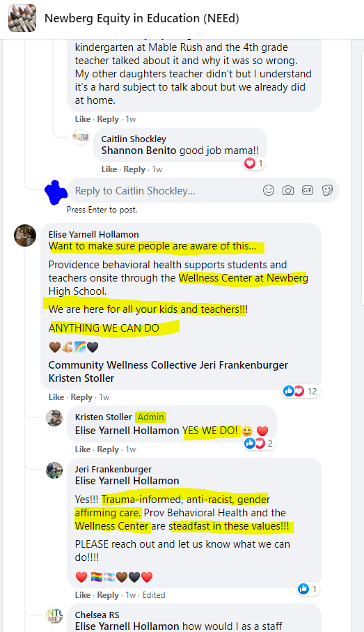
Task: Open the Shannon Benito mention link
Action: point(139,151)
